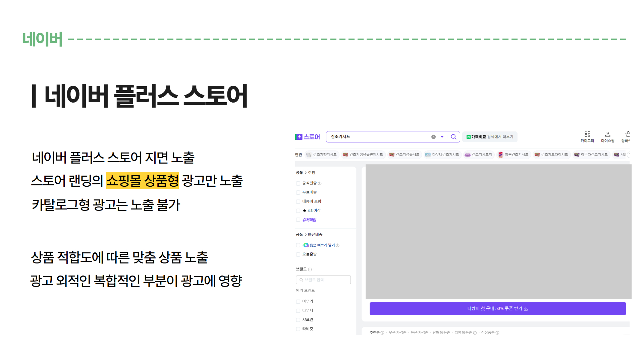The image size is (644, 362).
Task: Enable the 배송비 포함 checkbox
Action: [x=298, y=201]
